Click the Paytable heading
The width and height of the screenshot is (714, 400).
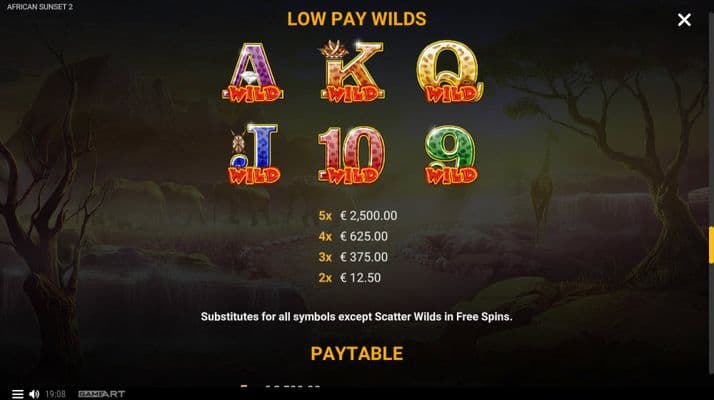pyautogui.click(x=357, y=354)
